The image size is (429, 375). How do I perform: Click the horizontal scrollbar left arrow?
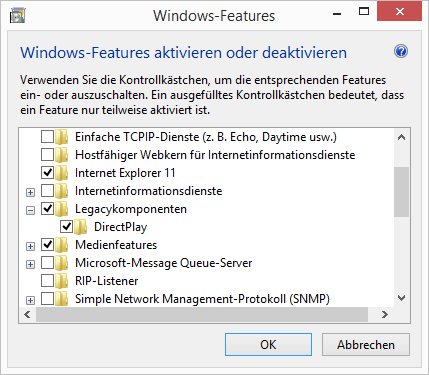click(x=27, y=314)
